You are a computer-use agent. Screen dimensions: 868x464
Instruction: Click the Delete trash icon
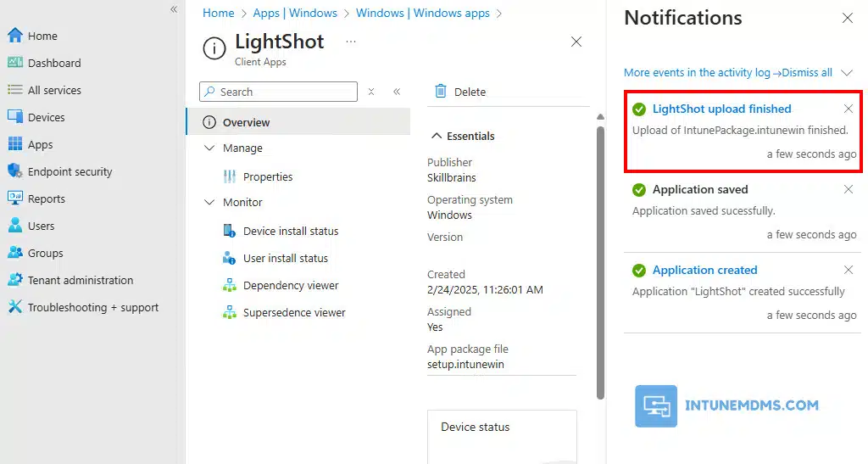[441, 92]
